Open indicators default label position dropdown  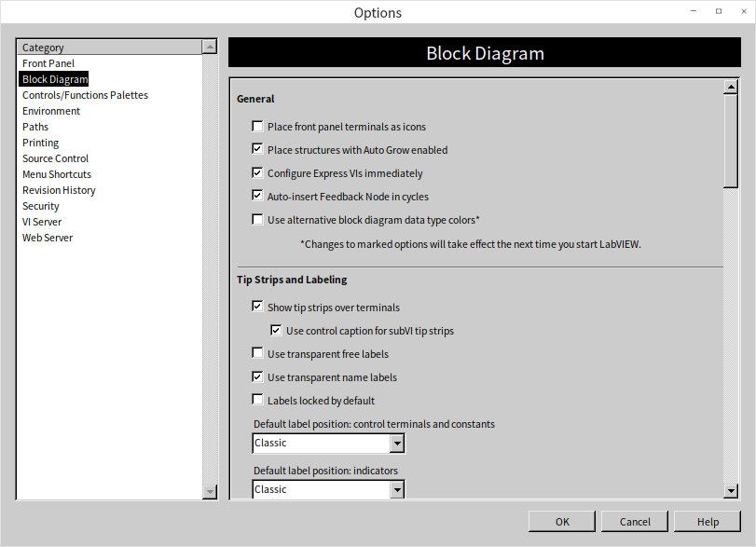point(397,490)
